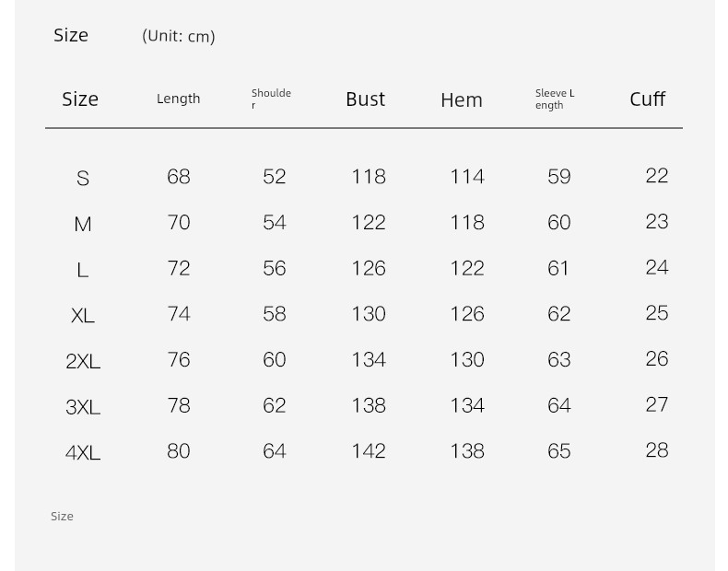Click the Shoulder column header
Screen dimensions: 728x571
click(x=271, y=99)
